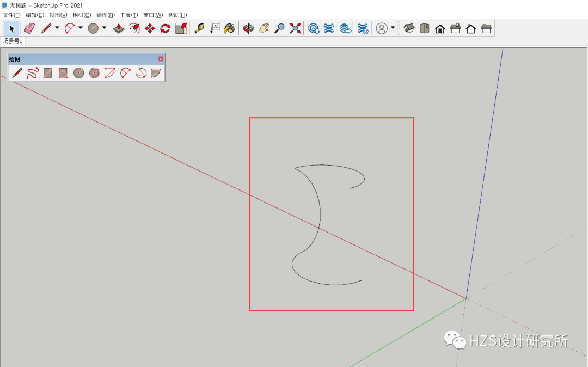Activate the Pan (hand) tool
This screenshot has width=588, height=367.
coord(264,28)
